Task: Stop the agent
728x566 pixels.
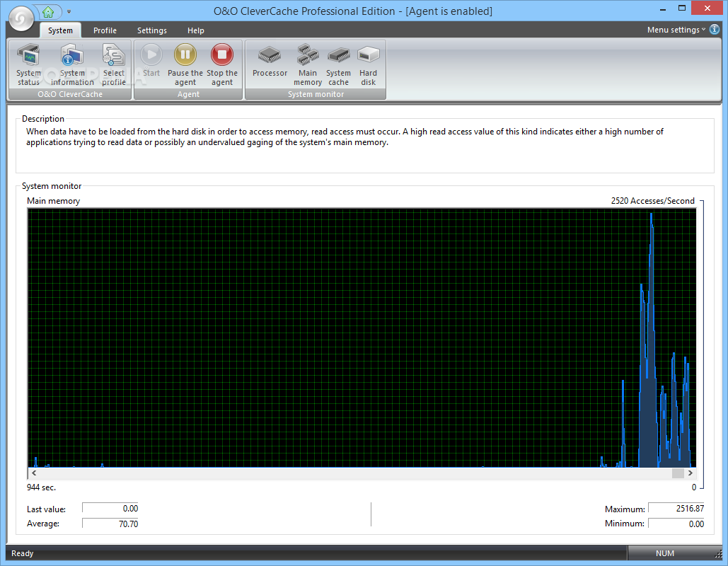Action: [x=222, y=64]
